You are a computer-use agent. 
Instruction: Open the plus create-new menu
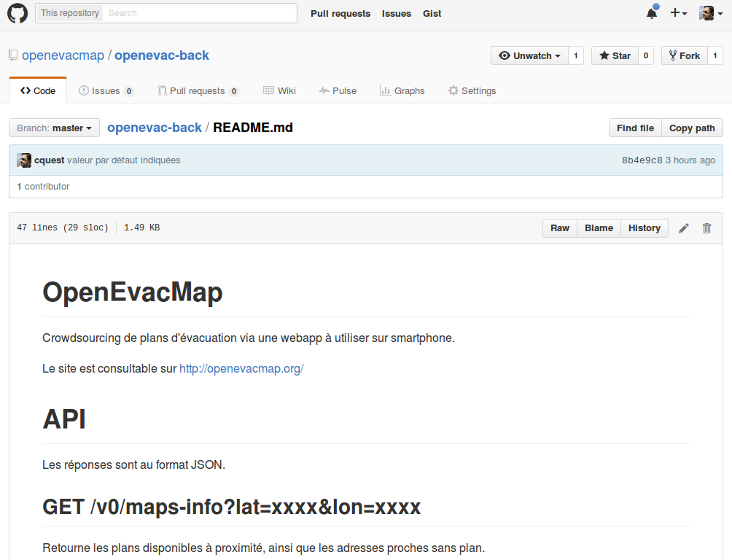pyautogui.click(x=678, y=13)
